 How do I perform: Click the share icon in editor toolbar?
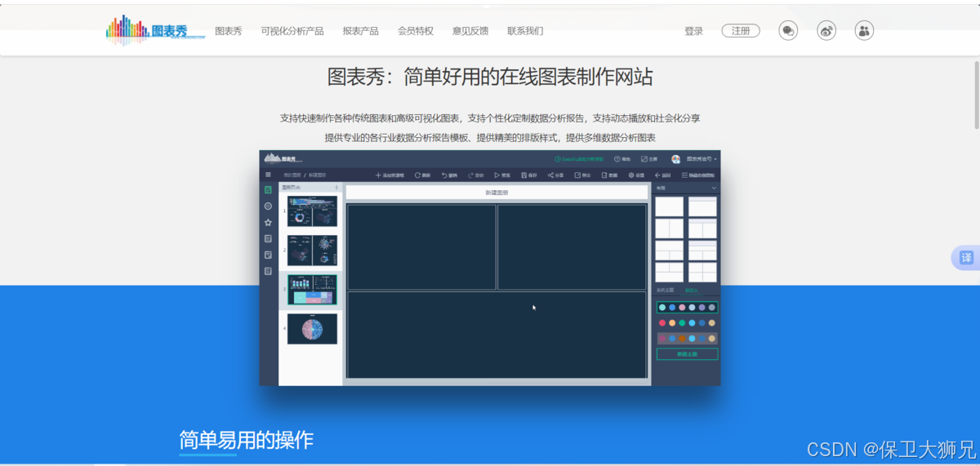point(550,175)
